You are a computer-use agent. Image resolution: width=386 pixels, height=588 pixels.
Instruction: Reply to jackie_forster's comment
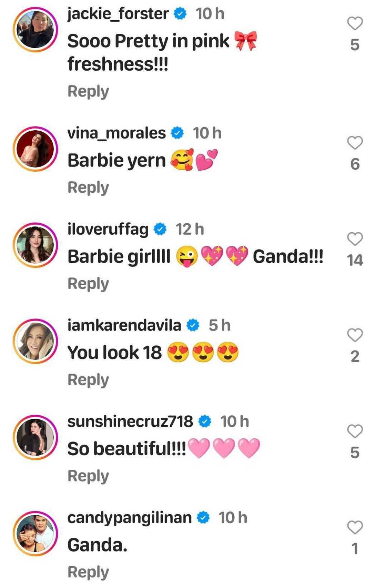[x=88, y=91]
